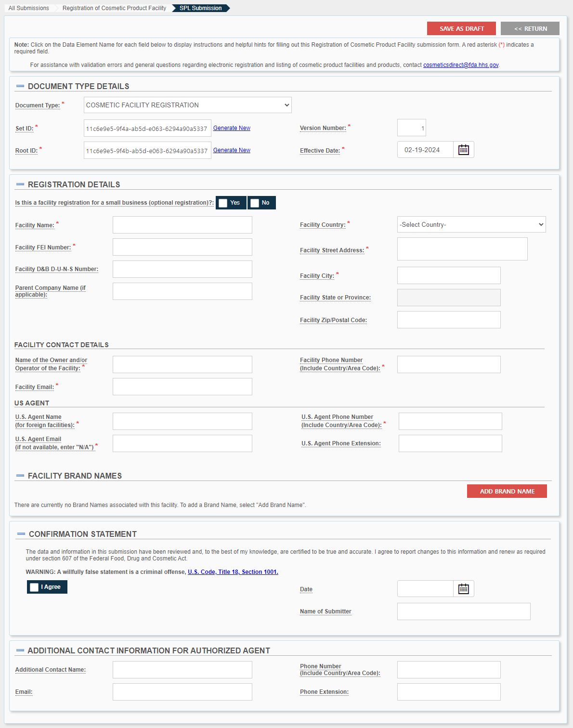
Task: Click the Facility Name input field
Action: pyautogui.click(x=182, y=225)
